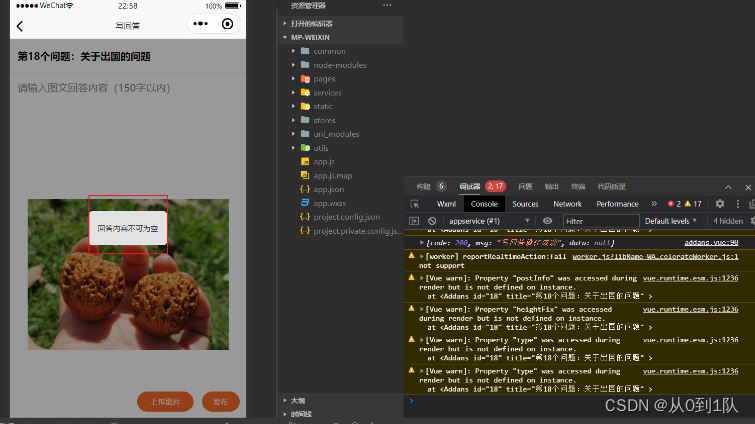Switch to the 调试器 debugger tab
Image resolution: width=755 pixels, height=424 pixels.
(x=469, y=186)
